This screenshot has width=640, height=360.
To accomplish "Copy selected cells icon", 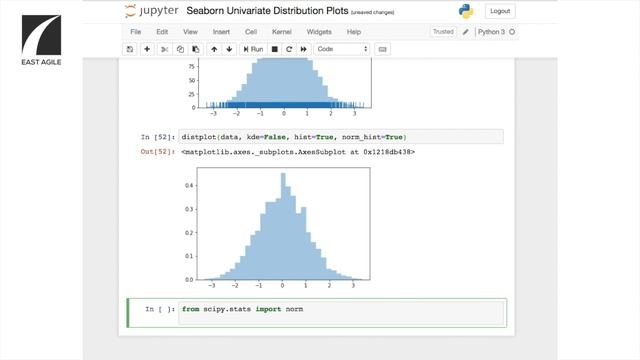I will [180, 49].
